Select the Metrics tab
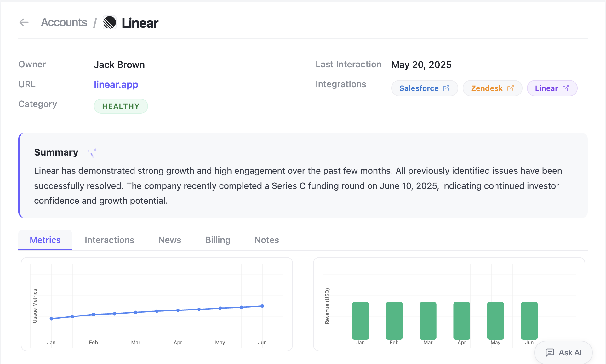 [45, 240]
